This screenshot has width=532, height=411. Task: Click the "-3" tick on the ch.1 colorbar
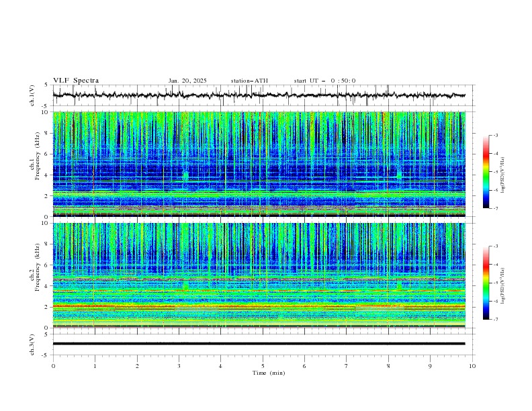click(x=496, y=135)
